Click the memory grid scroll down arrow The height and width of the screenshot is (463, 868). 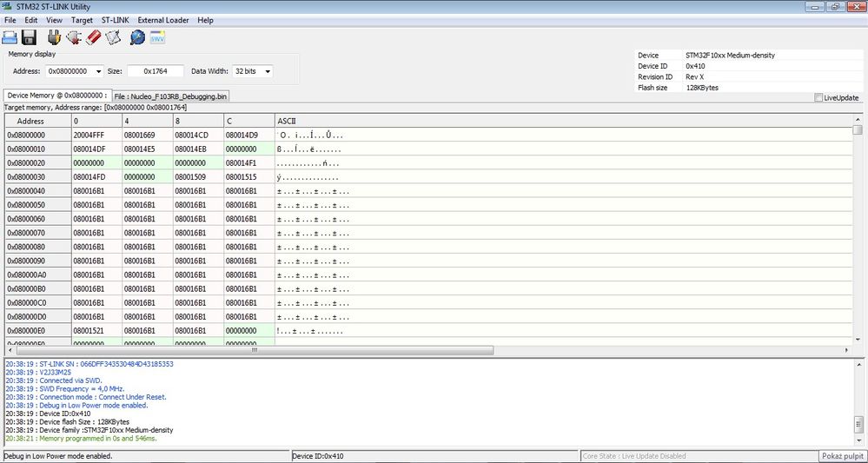click(858, 339)
